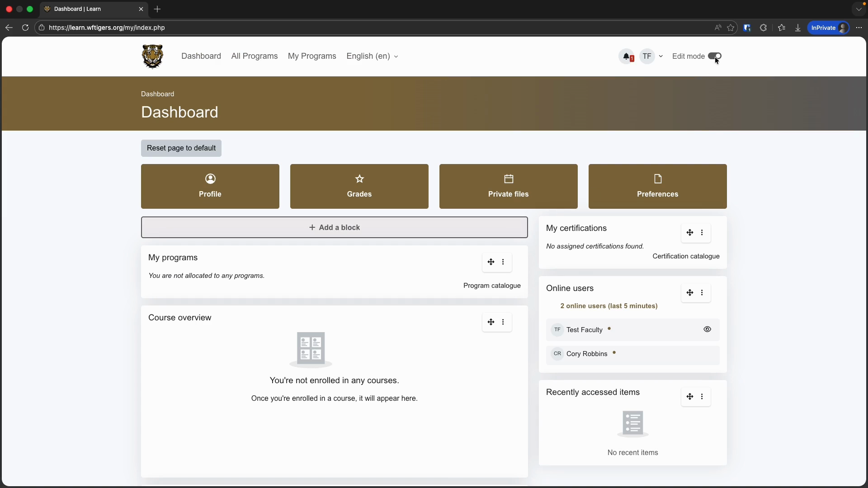Viewport: 868px width, 488px height.
Task: Add page to browser favorites star
Action: point(731,28)
